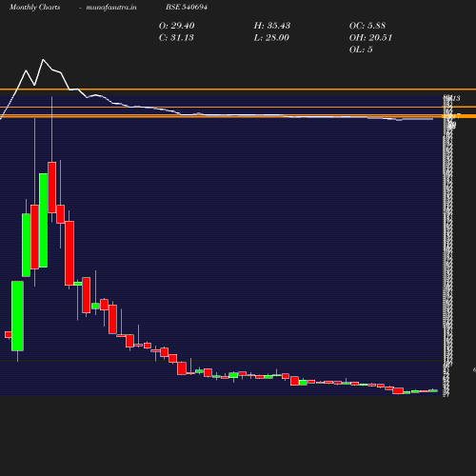This screenshot has height=476, width=476.
Task: Click the close value 'C: 31.13'
Action: pos(176,38)
